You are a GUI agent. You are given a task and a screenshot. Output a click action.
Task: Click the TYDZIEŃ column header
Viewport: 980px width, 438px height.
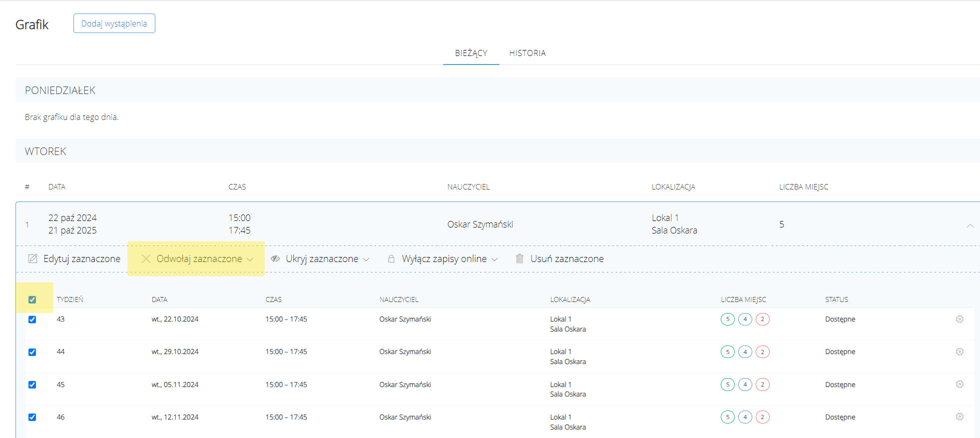tap(70, 299)
